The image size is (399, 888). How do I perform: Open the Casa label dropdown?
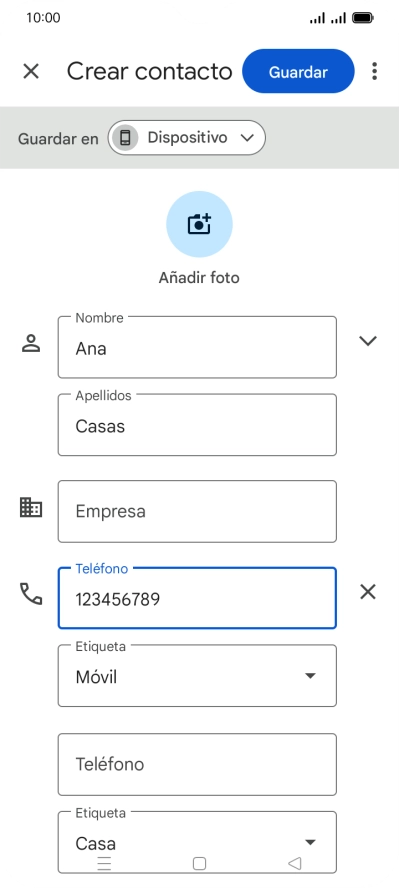click(197, 842)
